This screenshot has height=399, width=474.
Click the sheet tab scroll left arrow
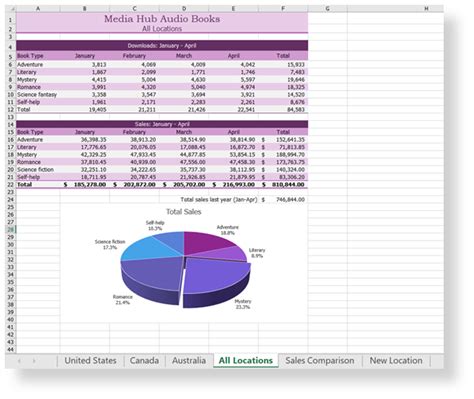click(19, 361)
